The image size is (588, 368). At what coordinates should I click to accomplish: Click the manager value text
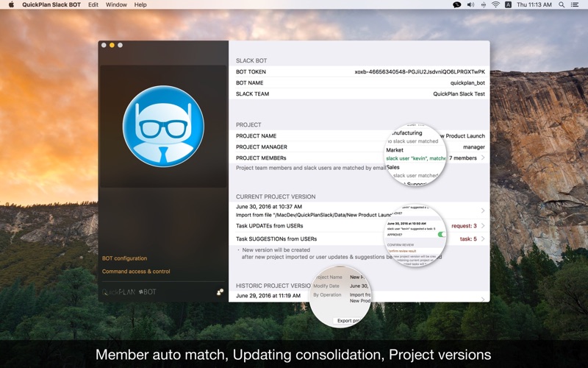[474, 146]
